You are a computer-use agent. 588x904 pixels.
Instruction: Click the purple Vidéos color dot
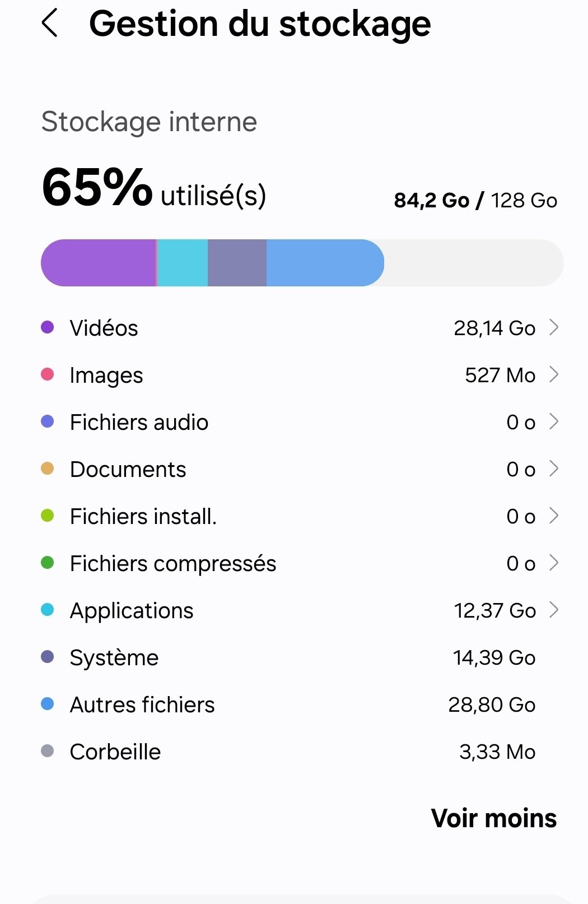(48, 327)
